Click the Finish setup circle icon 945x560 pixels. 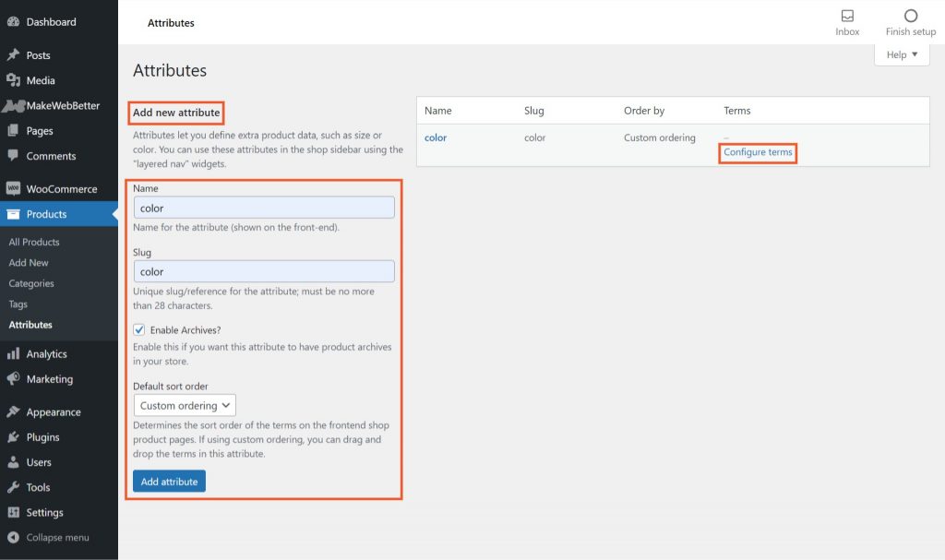click(911, 16)
